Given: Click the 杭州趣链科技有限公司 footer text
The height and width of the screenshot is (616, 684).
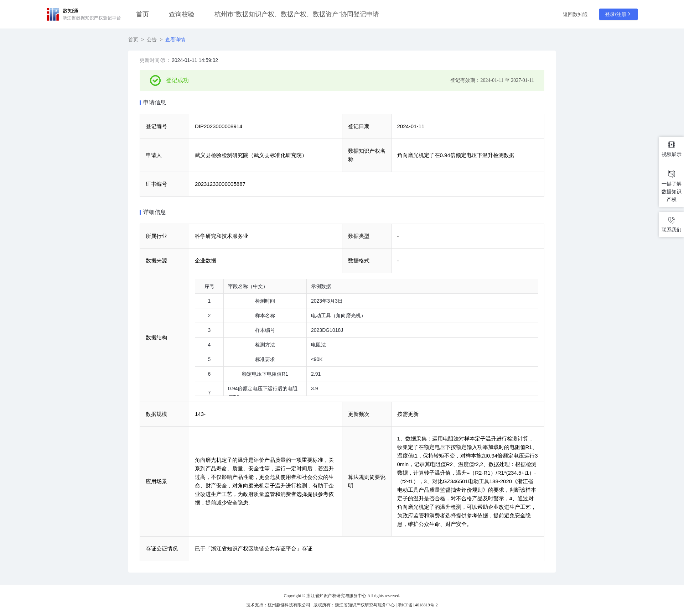Looking at the screenshot, I should 289,605.
